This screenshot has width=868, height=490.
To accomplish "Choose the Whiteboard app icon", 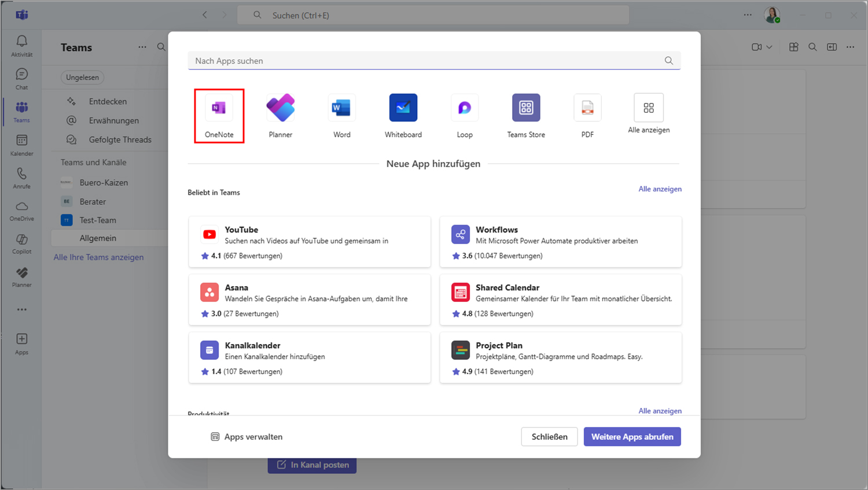I will pos(403,109).
